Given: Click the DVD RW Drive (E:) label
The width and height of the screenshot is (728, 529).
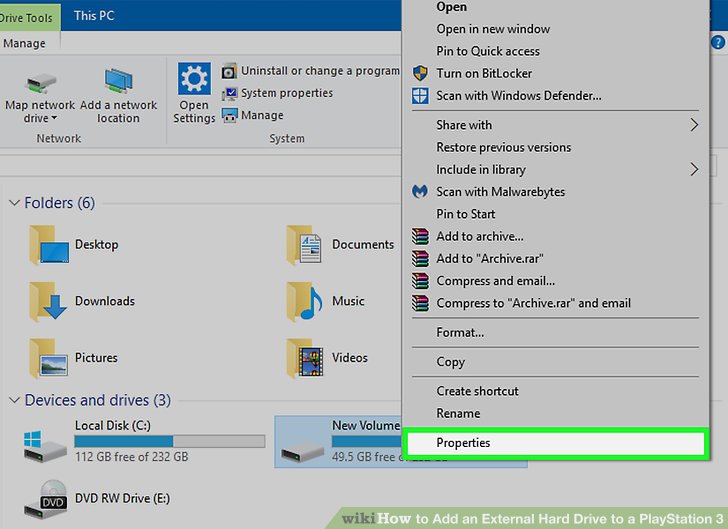Looking at the screenshot, I should click(122, 498).
